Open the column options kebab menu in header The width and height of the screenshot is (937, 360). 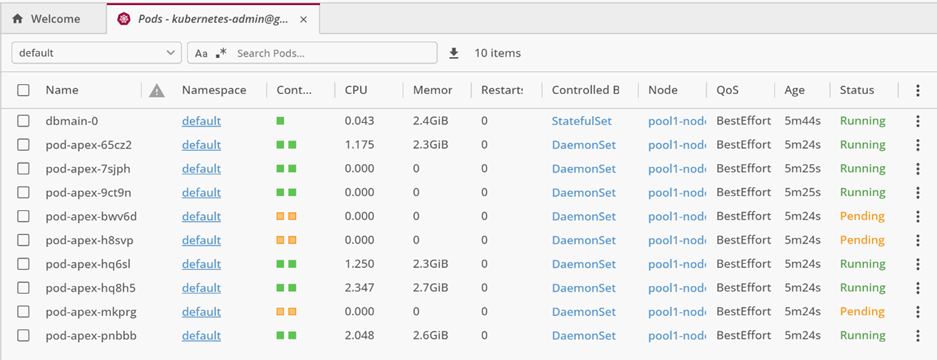tap(918, 90)
